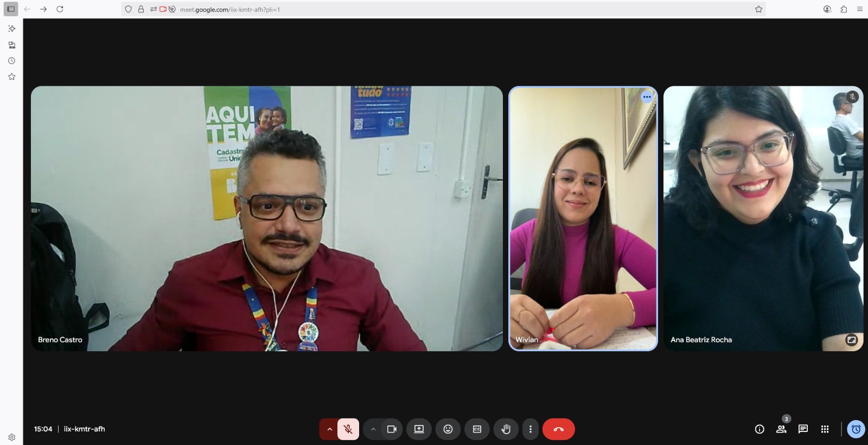Open chat with everyone panel
The image size is (868, 445).
pos(803,429)
